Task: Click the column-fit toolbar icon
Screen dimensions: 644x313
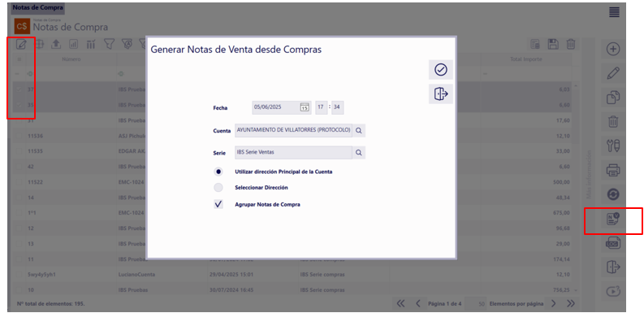Action: [x=39, y=44]
